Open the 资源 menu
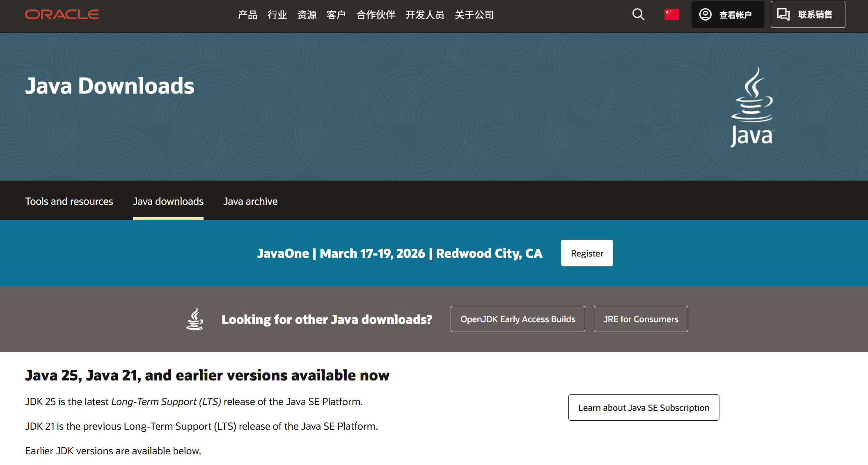Image resolution: width=868 pixels, height=465 pixels. (x=306, y=15)
